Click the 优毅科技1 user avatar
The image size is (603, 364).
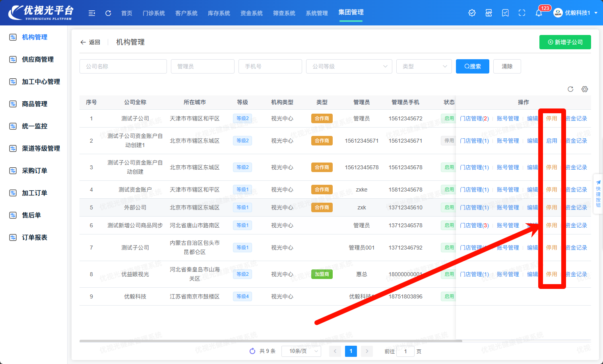558,13
